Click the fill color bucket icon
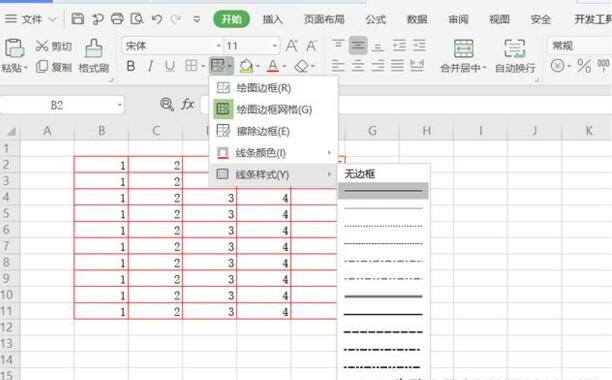Screen dimensions: 612x380 (x=246, y=66)
